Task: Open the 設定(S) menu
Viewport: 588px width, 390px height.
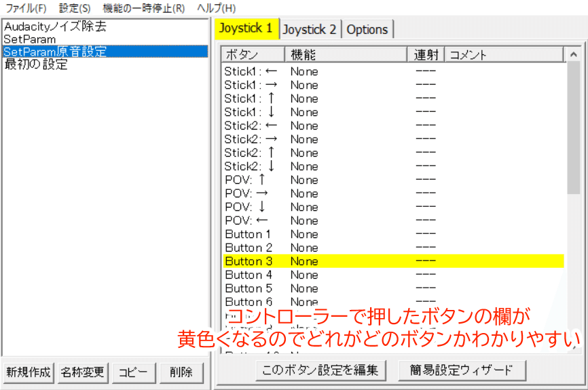Action: click(75, 8)
